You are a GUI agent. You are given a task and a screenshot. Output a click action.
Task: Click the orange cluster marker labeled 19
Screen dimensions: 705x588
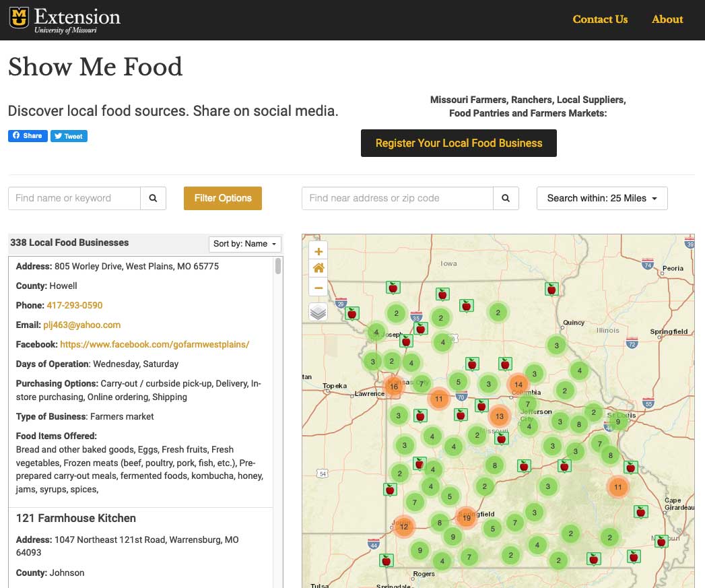pos(466,517)
